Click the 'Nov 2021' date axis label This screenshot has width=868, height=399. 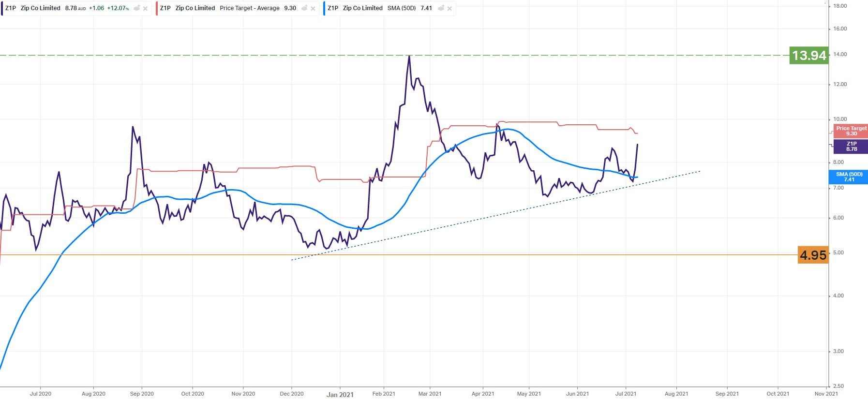(826, 394)
